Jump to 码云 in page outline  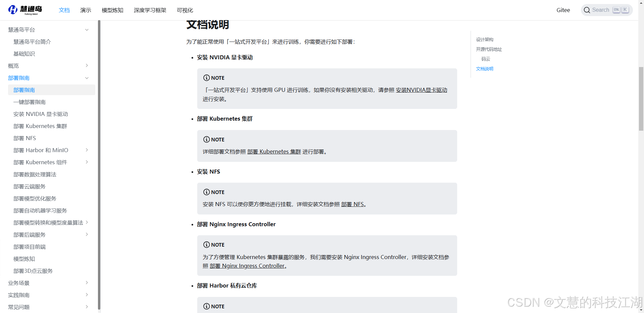point(486,59)
